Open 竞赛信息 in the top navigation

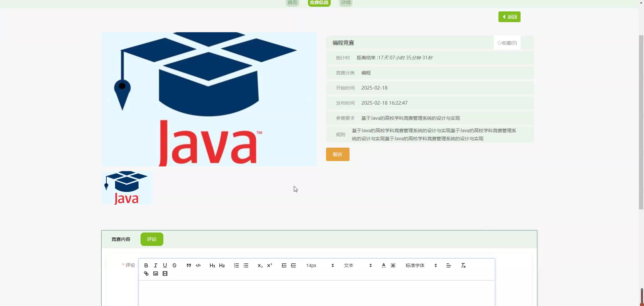(x=319, y=3)
